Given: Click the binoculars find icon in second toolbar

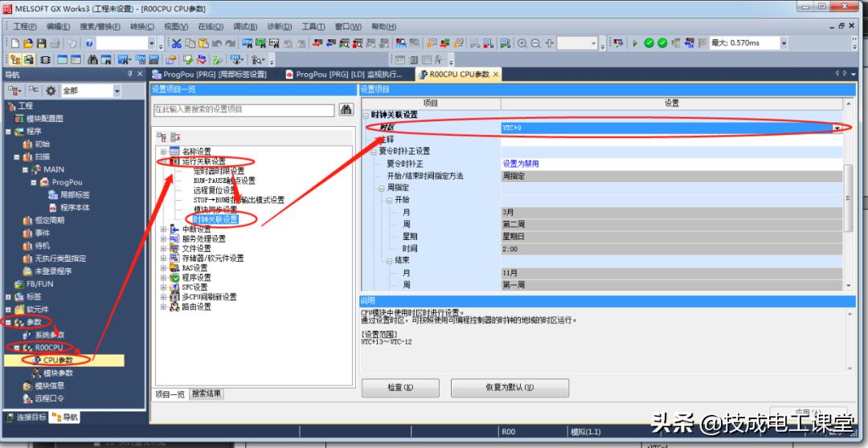Looking at the screenshot, I should pyautogui.click(x=92, y=59).
